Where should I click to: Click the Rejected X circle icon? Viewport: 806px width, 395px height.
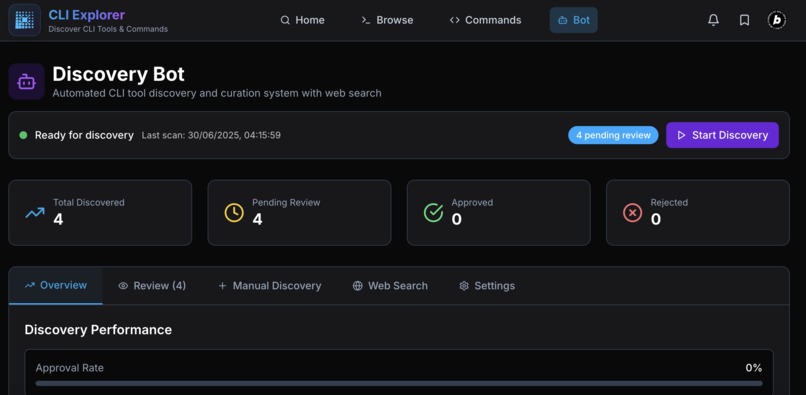click(632, 213)
